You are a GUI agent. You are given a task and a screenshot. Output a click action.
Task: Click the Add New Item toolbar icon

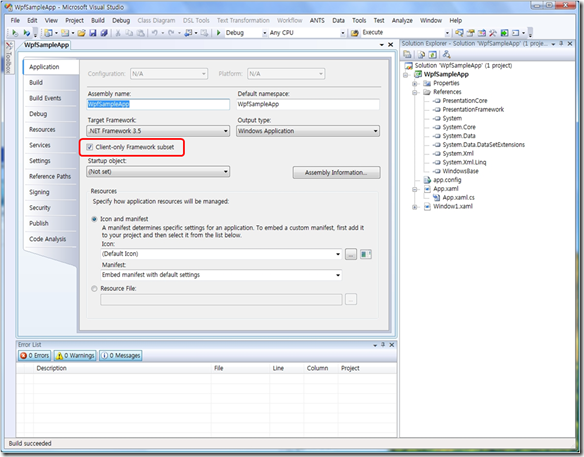pos(65,33)
